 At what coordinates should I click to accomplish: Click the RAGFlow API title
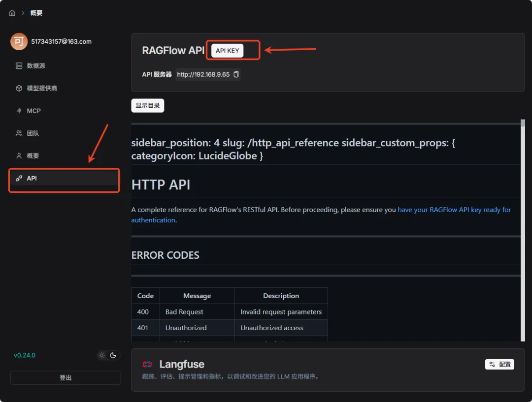click(173, 51)
